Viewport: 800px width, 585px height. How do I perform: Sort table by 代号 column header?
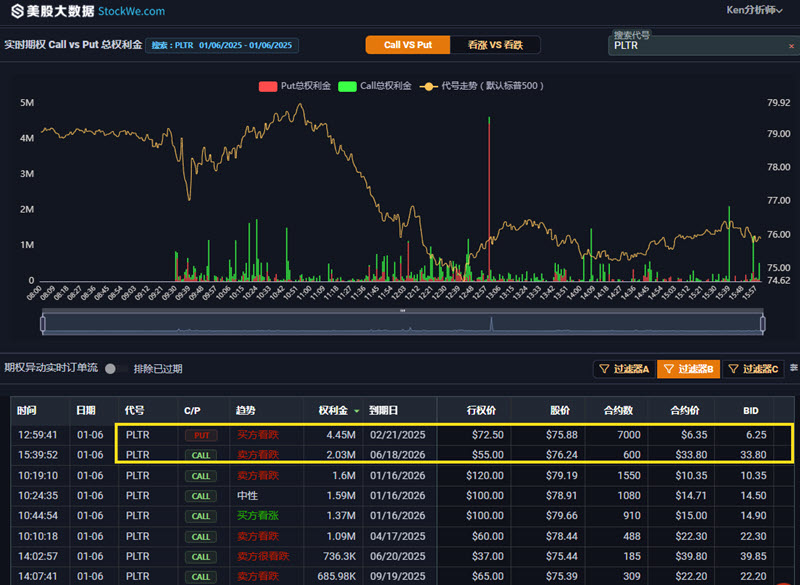(x=134, y=411)
